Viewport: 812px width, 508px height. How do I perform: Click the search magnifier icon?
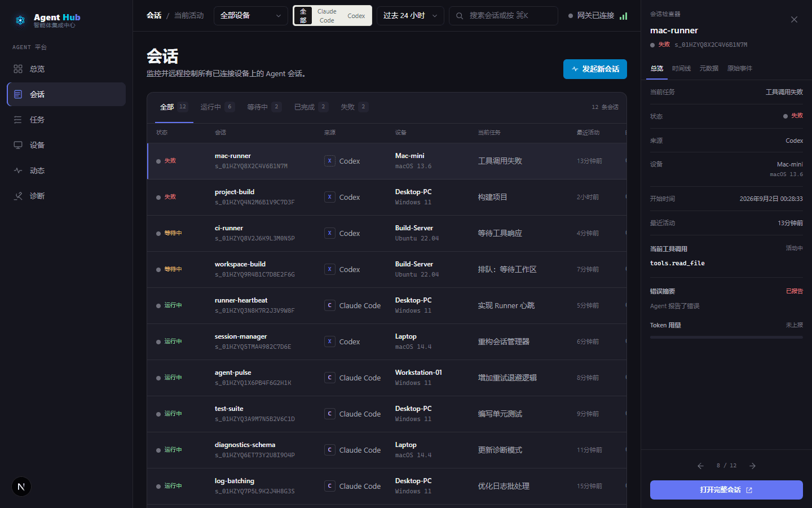(x=460, y=16)
